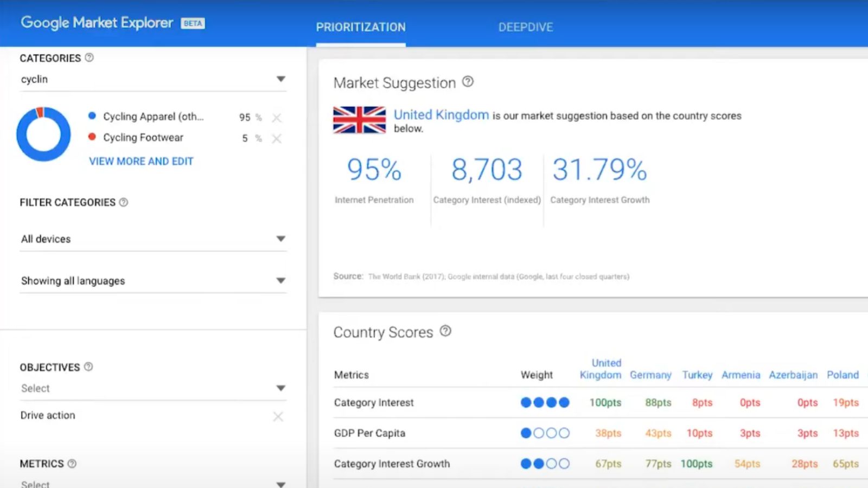The height and width of the screenshot is (488, 868).
Task: Select the Poland column header
Action: point(843,375)
